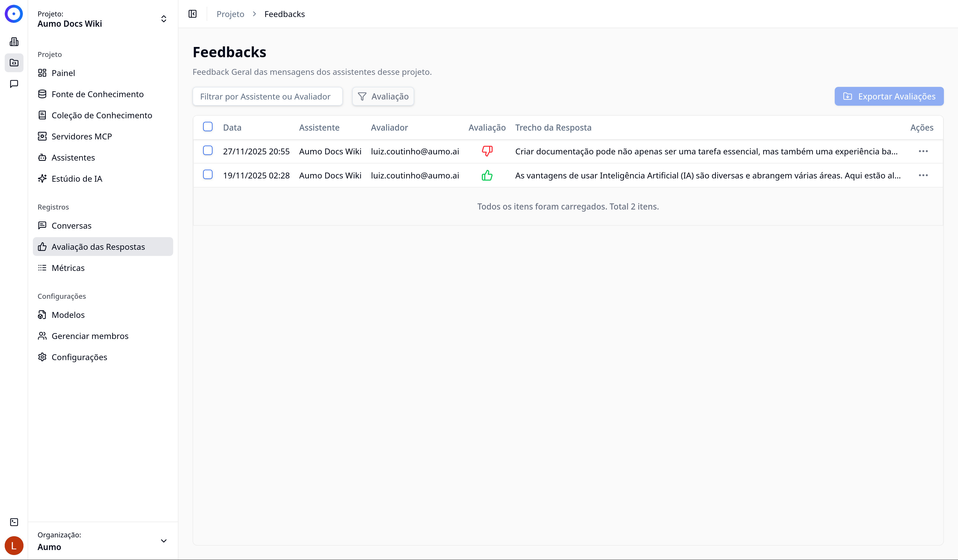Select all feedbacks via the header checkbox
This screenshot has height=560, width=958.
208,126
